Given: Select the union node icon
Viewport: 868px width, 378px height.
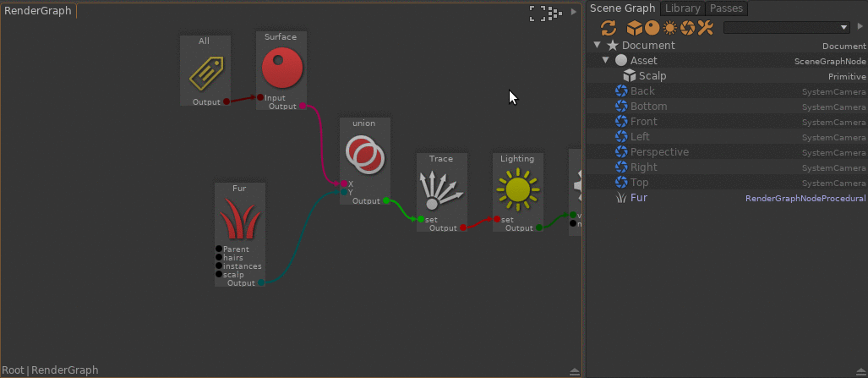Looking at the screenshot, I should (364, 155).
